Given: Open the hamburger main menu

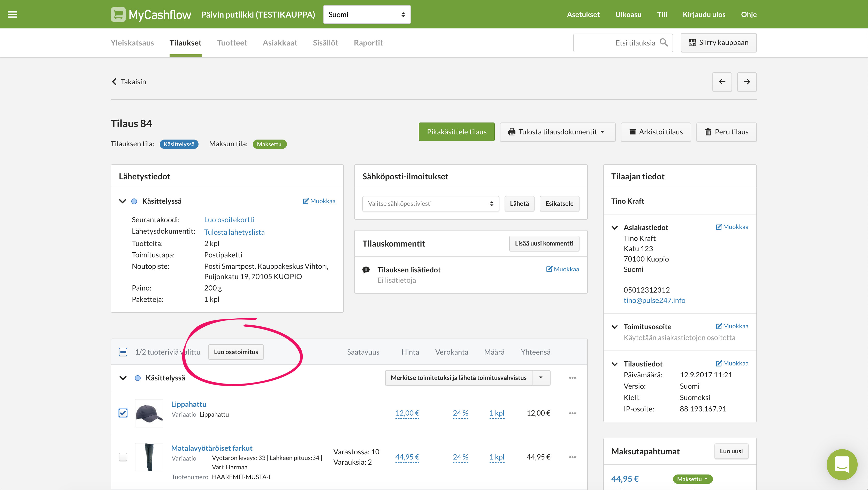Looking at the screenshot, I should pyautogui.click(x=12, y=14).
